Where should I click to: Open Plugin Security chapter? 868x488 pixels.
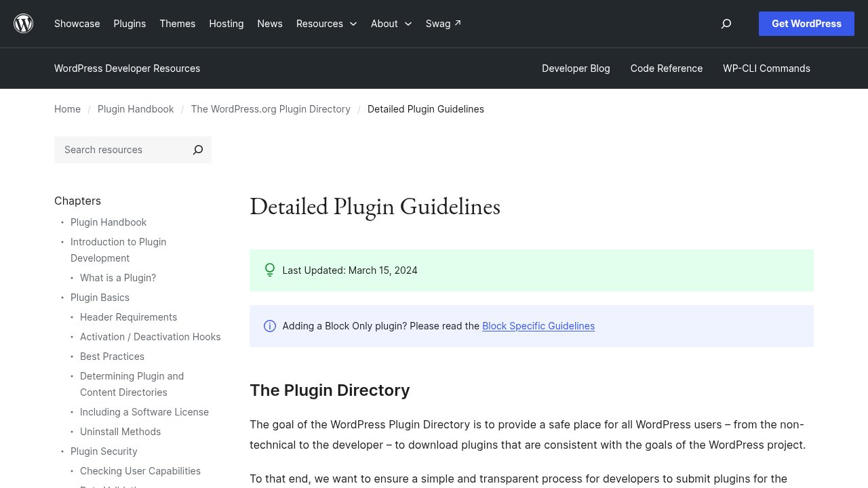104,451
